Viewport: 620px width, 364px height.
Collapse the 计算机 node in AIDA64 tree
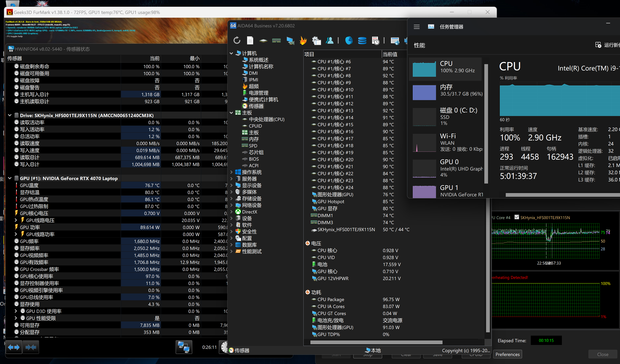coord(231,53)
